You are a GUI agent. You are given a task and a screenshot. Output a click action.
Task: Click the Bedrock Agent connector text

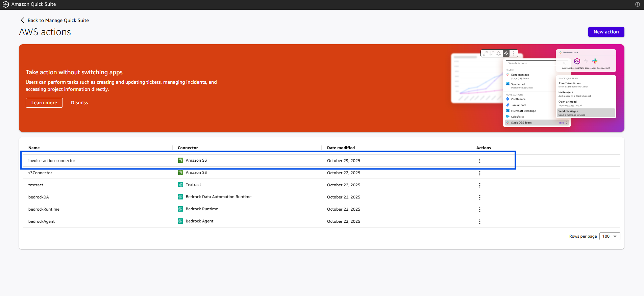pos(199,221)
